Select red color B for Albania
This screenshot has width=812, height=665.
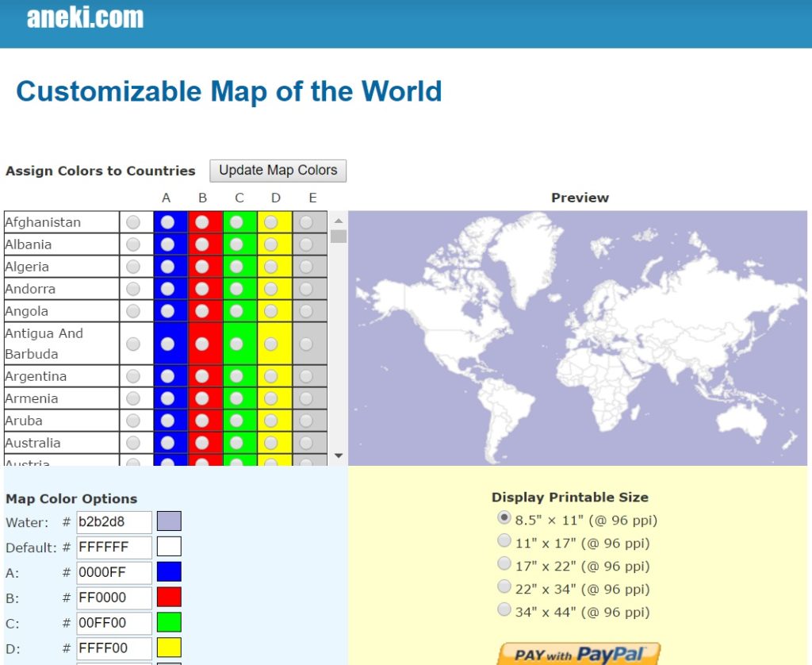[202, 244]
